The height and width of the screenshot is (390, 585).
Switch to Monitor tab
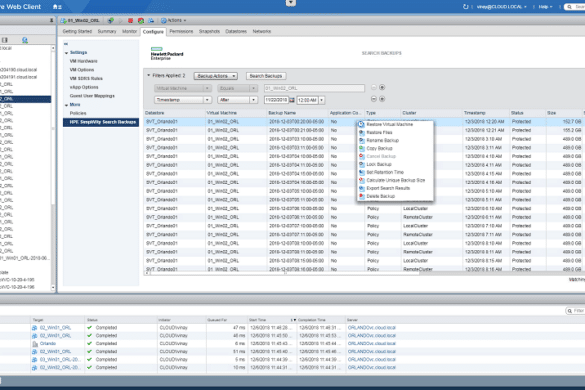[129, 31]
